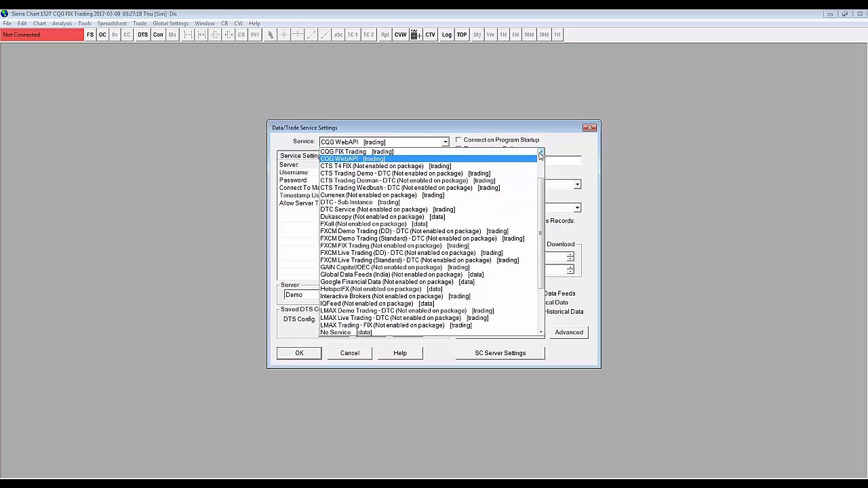
Task: Click the TC 1 toolbar button
Action: tap(353, 35)
